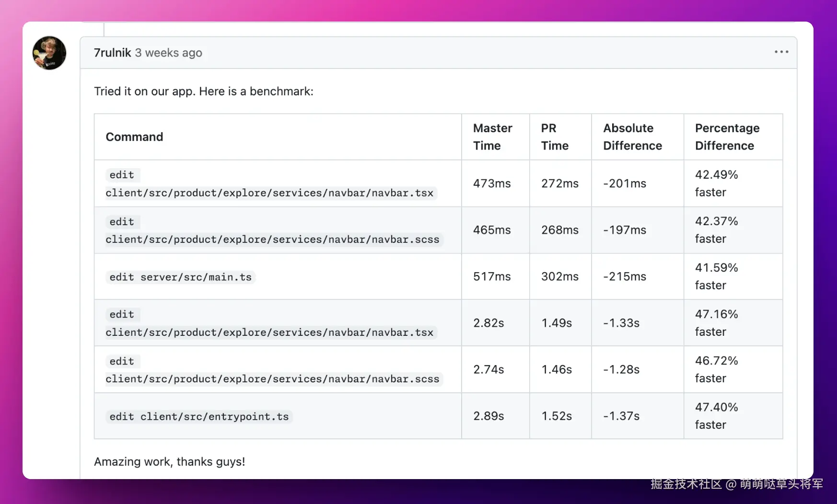
Task: Click the 'Amazing work, thanks guys!' text
Action: tap(169, 462)
